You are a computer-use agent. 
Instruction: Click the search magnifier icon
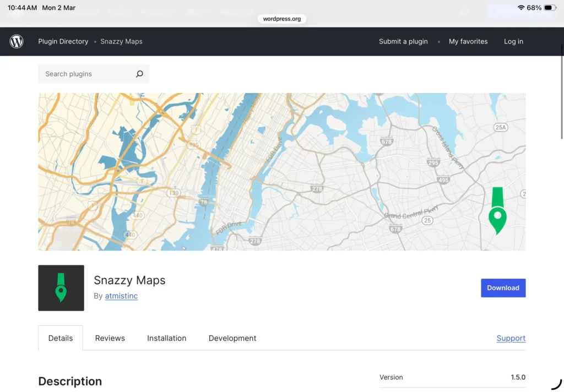(x=139, y=74)
